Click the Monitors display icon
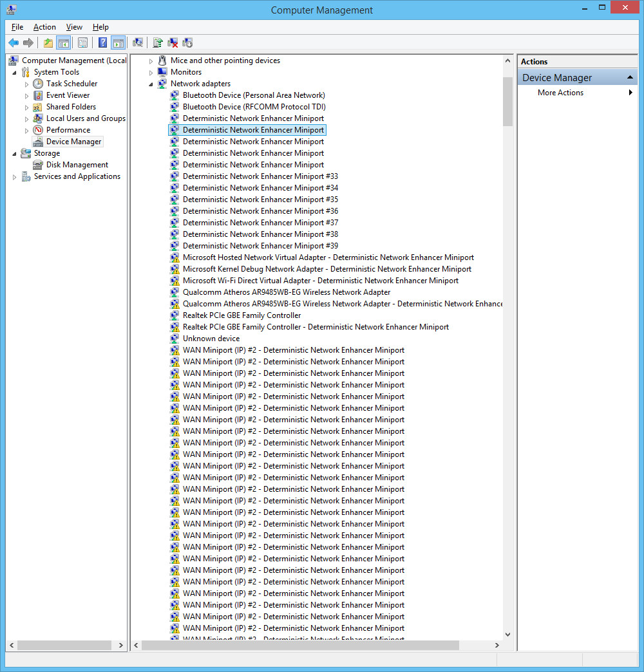 (x=162, y=72)
